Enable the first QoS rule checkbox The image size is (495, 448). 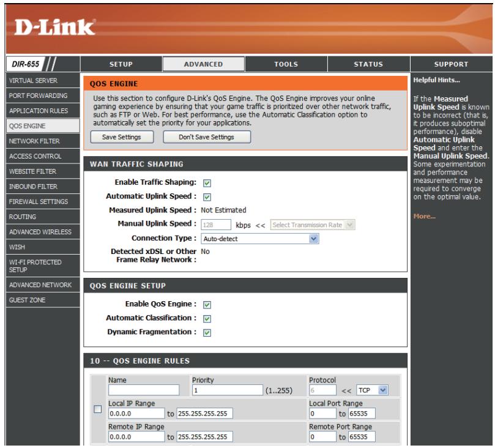click(98, 409)
